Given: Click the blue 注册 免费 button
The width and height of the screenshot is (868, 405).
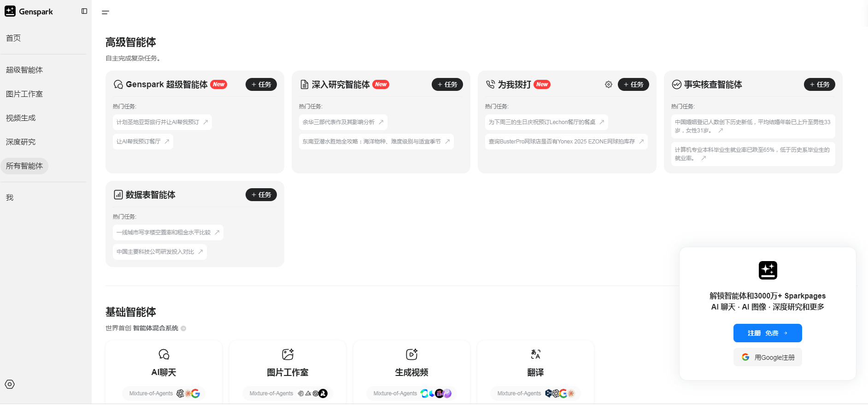Looking at the screenshot, I should [768, 333].
